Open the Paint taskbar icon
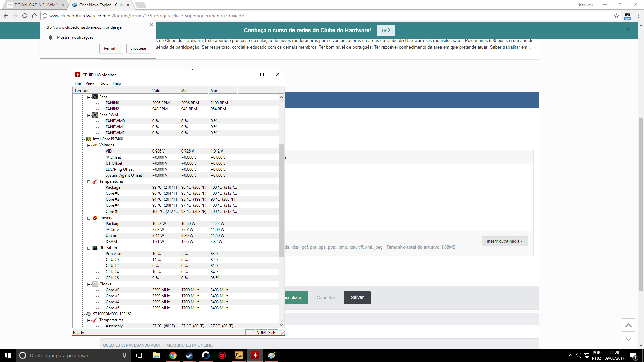The width and height of the screenshot is (644, 362). [x=271, y=355]
